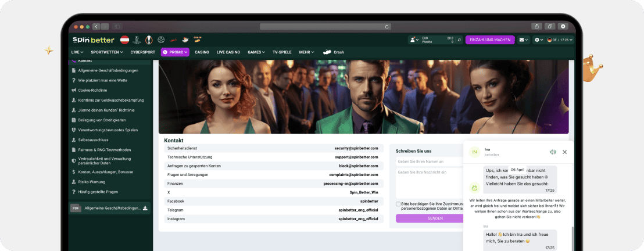This screenshot has width=644, height=251.
Task: Open spinbetter_eng_official Telegram link
Action: pyautogui.click(x=359, y=210)
